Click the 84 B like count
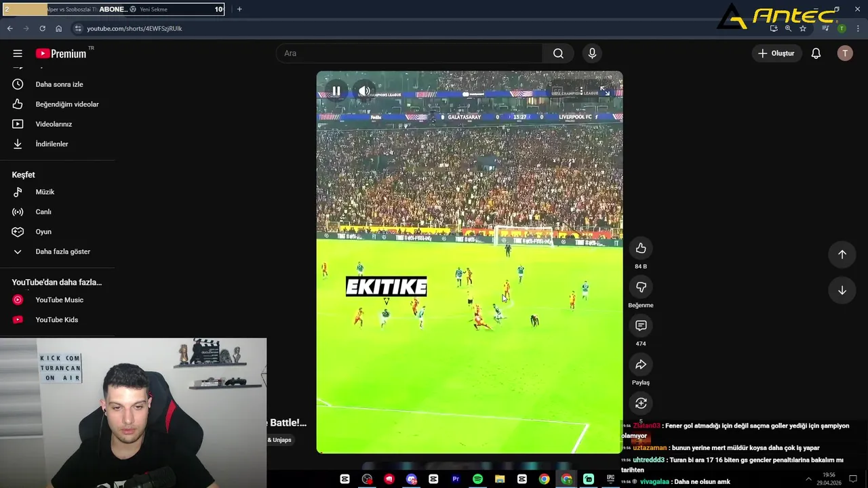Viewport: 868px width, 488px height. (641, 266)
